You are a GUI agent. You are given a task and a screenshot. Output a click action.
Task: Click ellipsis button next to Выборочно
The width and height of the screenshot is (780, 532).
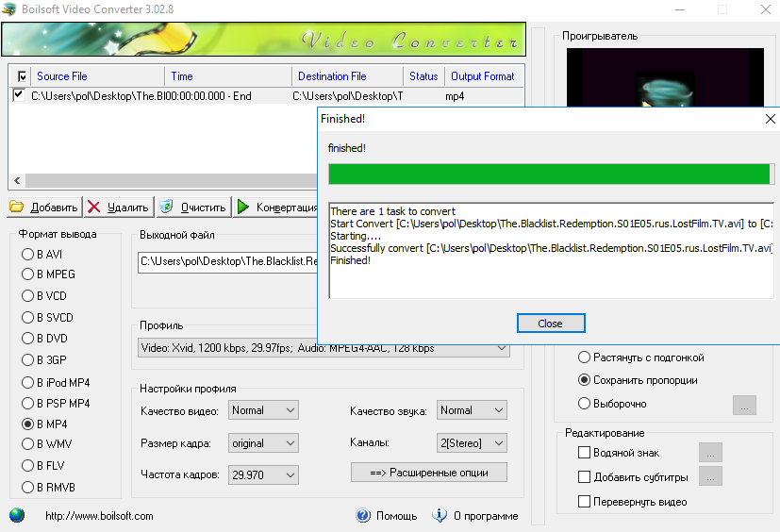tap(744, 405)
